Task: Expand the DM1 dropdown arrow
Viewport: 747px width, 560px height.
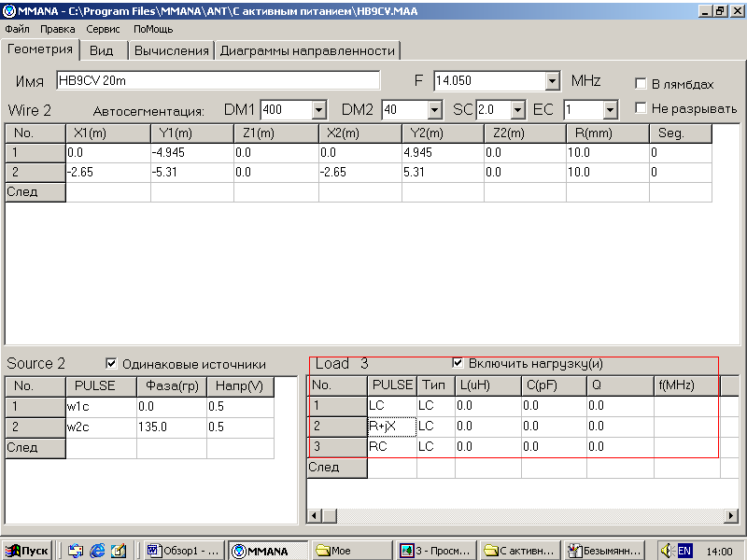Action: (319, 110)
